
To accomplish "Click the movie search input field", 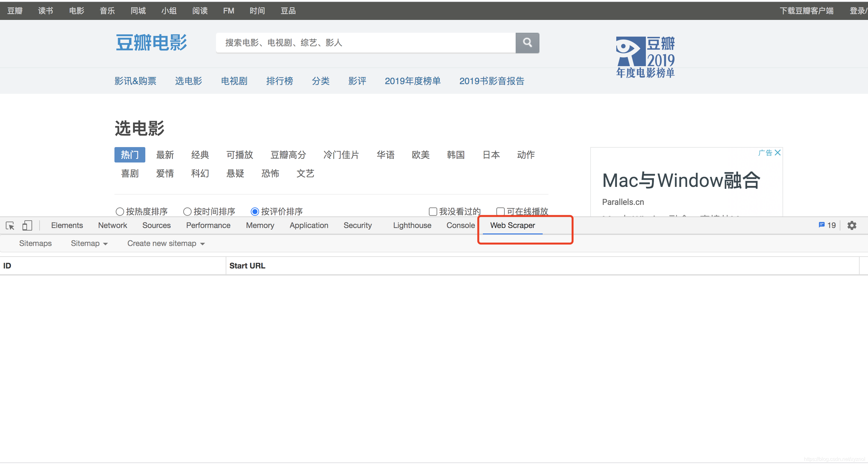I will pos(366,43).
